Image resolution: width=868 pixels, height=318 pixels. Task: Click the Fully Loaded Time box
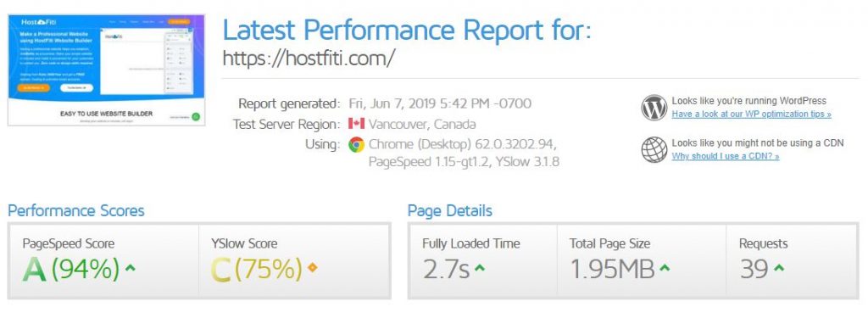tap(482, 261)
